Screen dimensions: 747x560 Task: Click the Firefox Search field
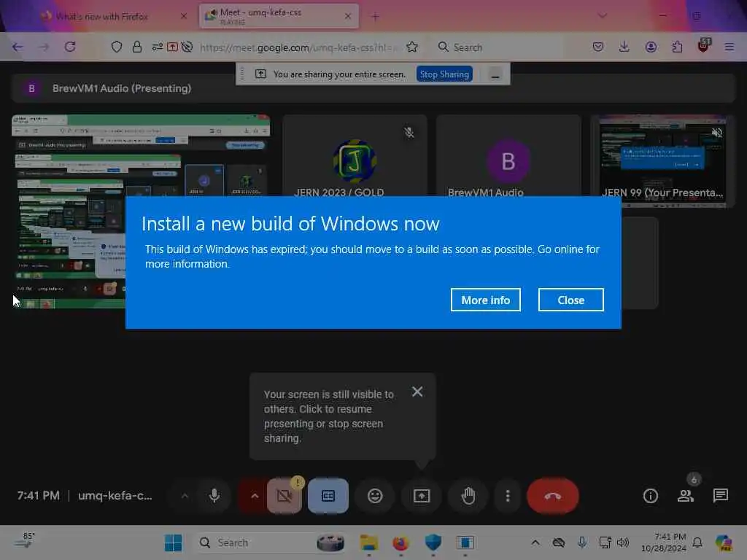(500, 47)
